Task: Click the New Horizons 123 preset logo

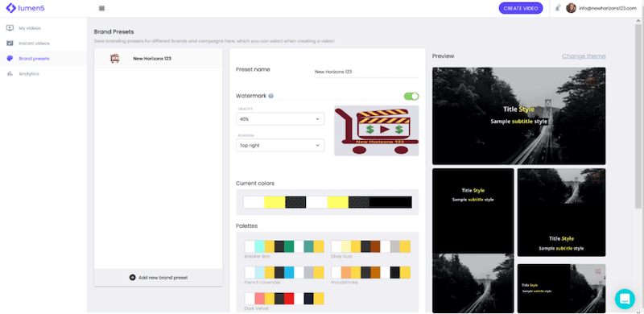Action: (x=115, y=58)
